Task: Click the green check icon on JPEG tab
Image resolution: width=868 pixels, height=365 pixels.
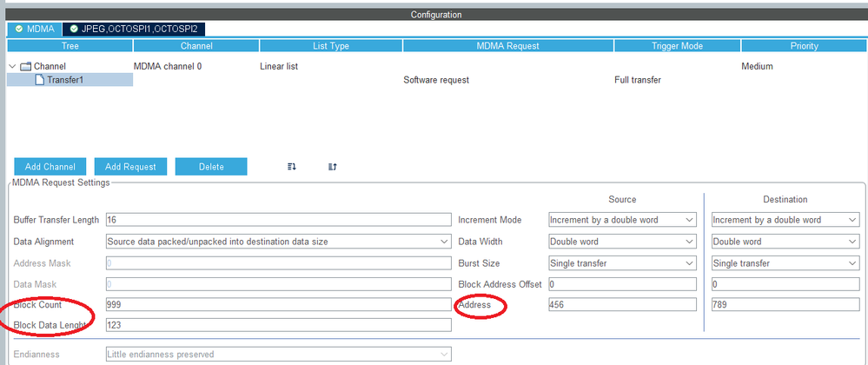Action: [x=74, y=29]
